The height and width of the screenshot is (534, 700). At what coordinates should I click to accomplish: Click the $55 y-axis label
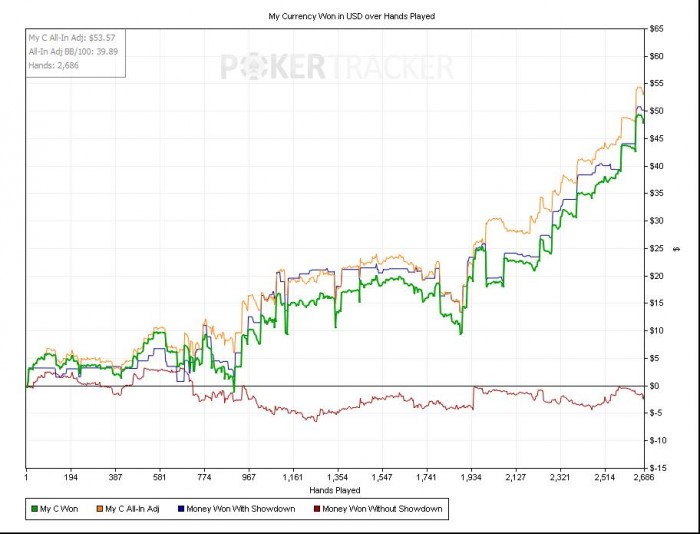(x=656, y=83)
